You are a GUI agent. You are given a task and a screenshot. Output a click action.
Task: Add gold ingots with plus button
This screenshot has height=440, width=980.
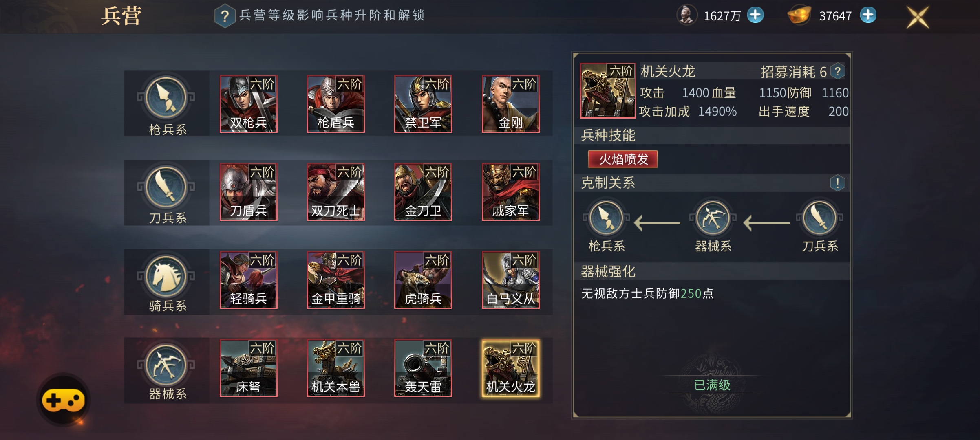click(x=868, y=15)
